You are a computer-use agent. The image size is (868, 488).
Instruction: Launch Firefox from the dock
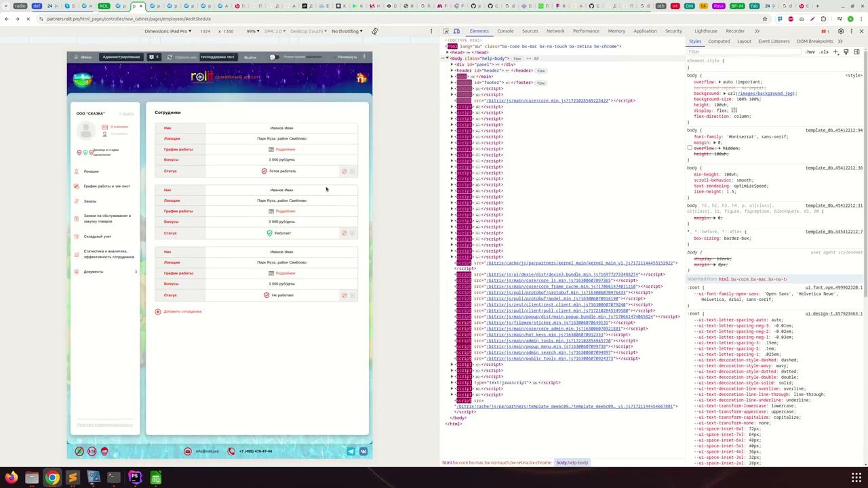pyautogui.click(x=12, y=478)
